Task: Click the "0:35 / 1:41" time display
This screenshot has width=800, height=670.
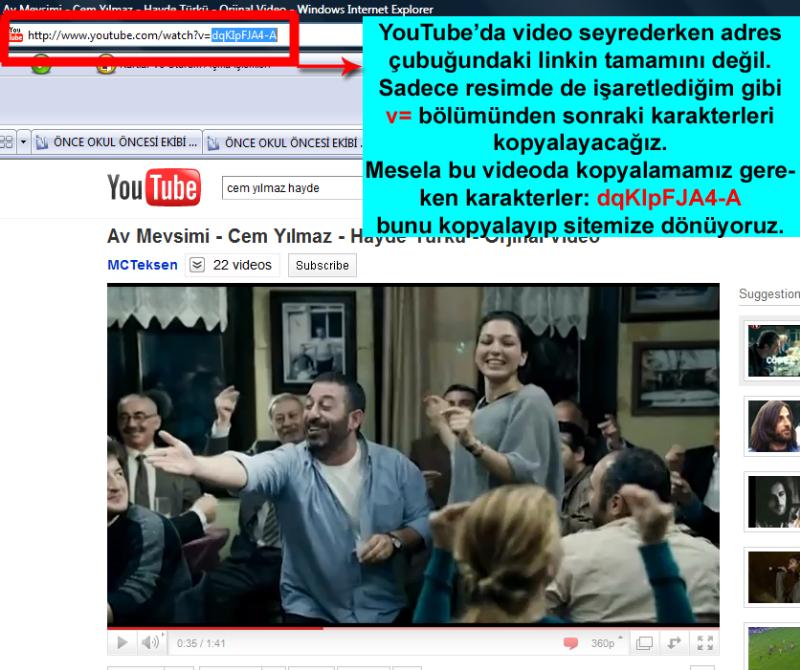Action: pyautogui.click(x=201, y=643)
